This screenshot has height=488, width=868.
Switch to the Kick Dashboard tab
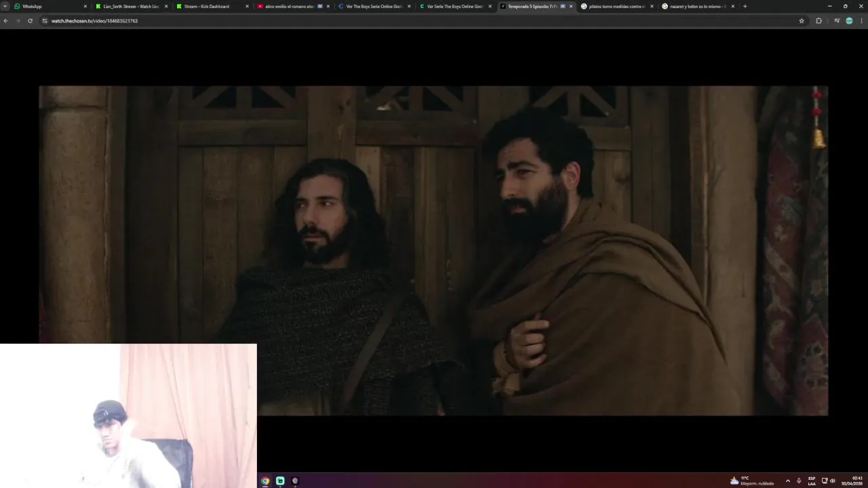[211, 6]
